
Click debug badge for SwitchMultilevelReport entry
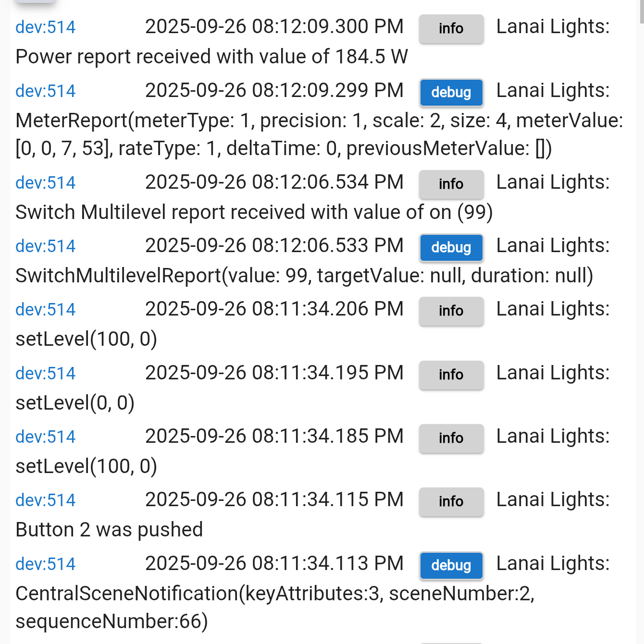tap(451, 248)
